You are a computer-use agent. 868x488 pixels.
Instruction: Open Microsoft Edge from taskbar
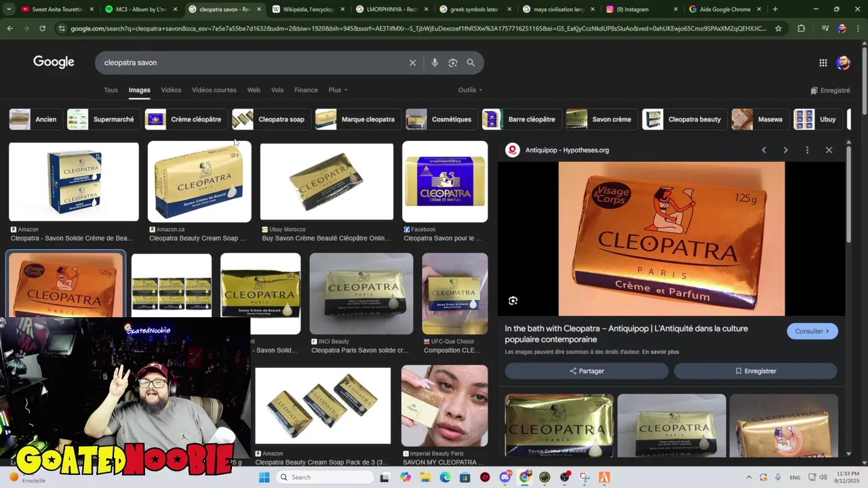pyautogui.click(x=446, y=477)
